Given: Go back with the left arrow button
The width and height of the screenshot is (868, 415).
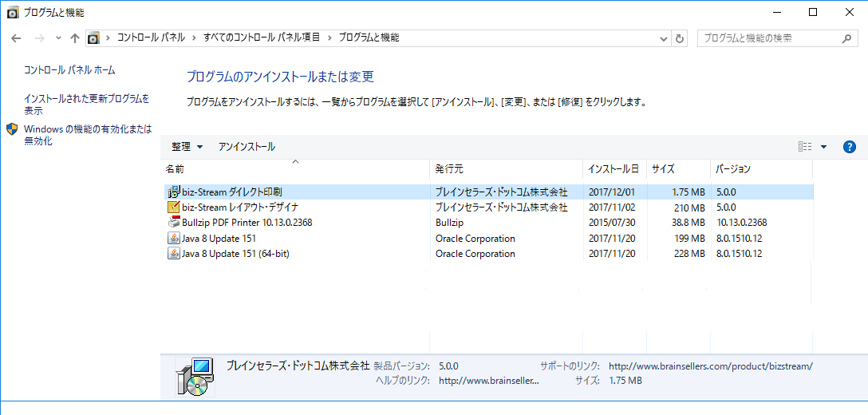Looking at the screenshot, I should click(x=16, y=38).
